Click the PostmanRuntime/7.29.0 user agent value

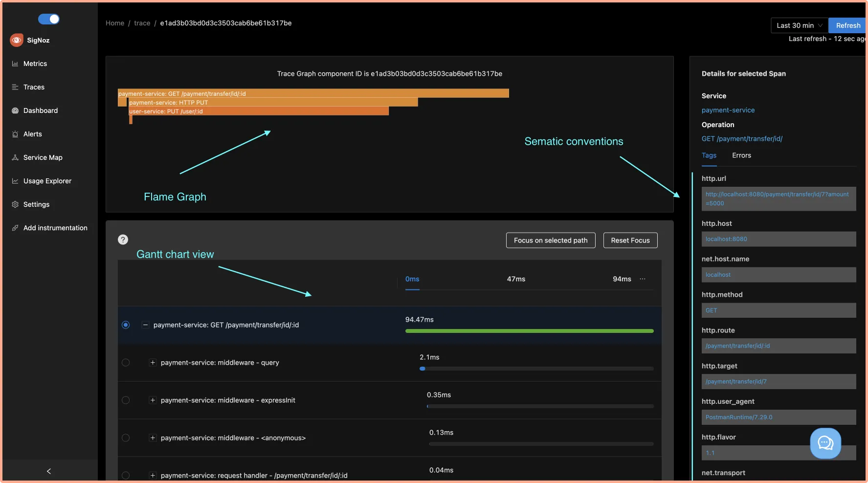click(779, 417)
